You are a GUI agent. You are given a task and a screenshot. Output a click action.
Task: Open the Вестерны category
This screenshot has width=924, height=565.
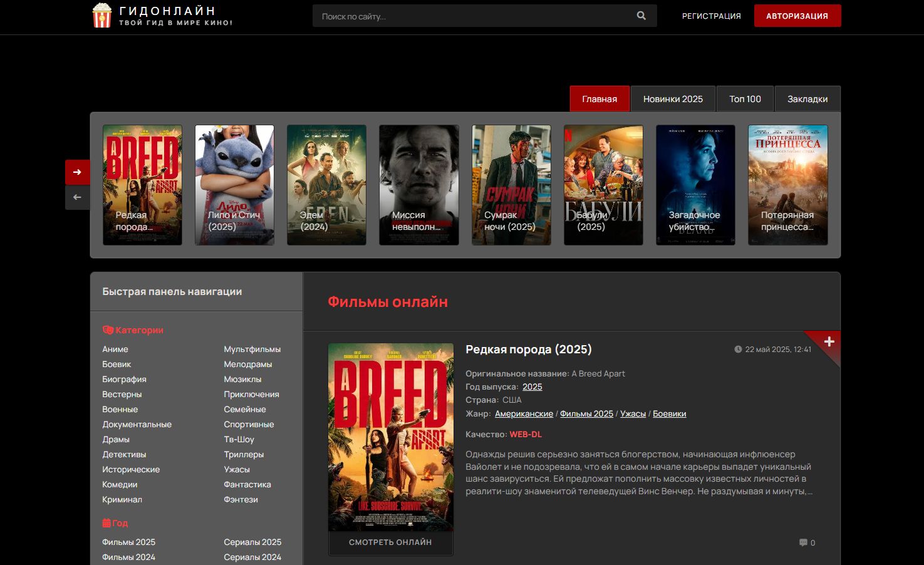point(122,395)
